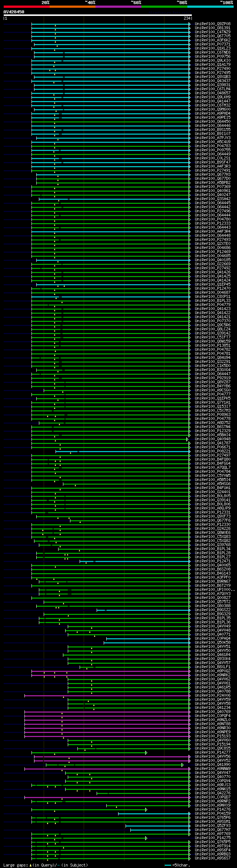Select hit label UniRef100_A9PHD4
The height and width of the screenshot is (868, 237).
[213, 114]
